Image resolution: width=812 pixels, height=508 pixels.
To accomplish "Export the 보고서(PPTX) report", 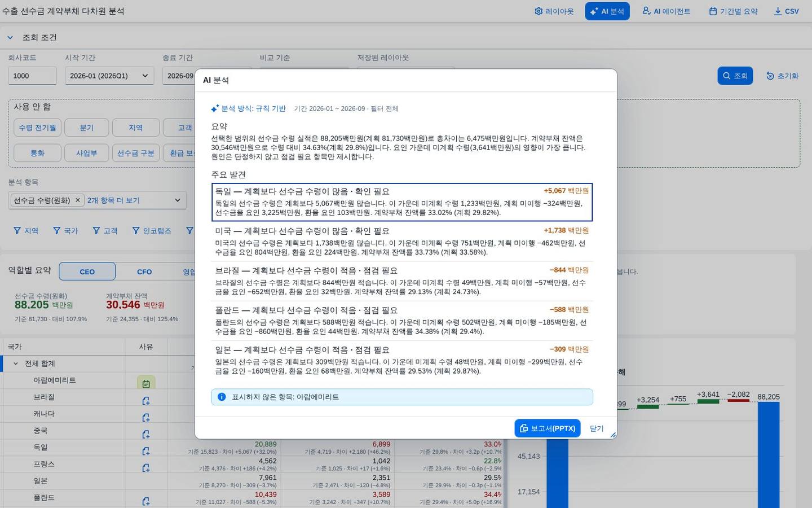I will (548, 428).
